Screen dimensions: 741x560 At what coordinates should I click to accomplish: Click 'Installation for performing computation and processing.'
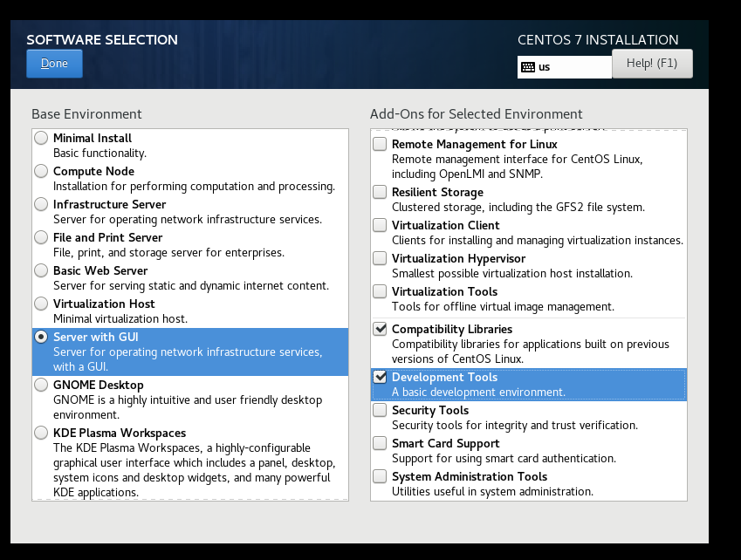[194, 187]
